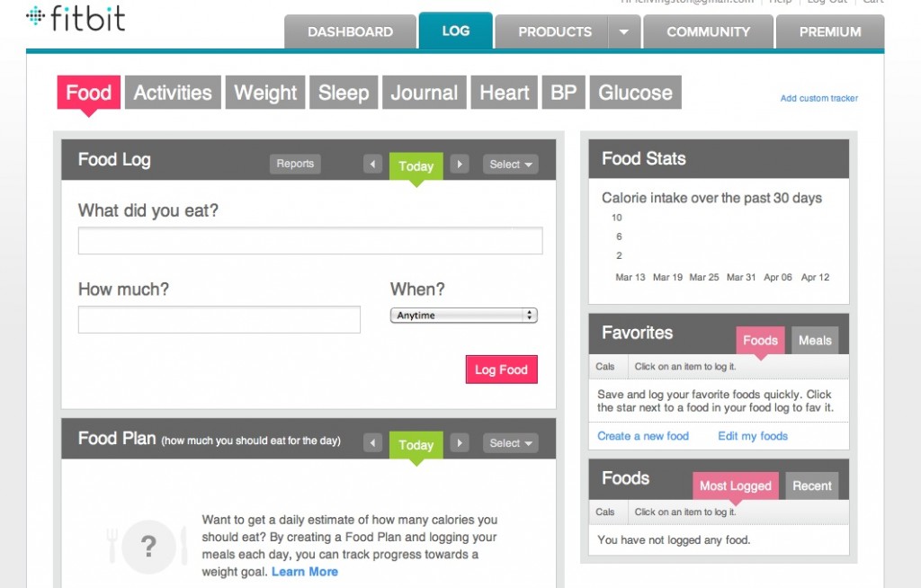Open the Food Log Select dropdown
The image size is (921, 588).
pos(510,165)
